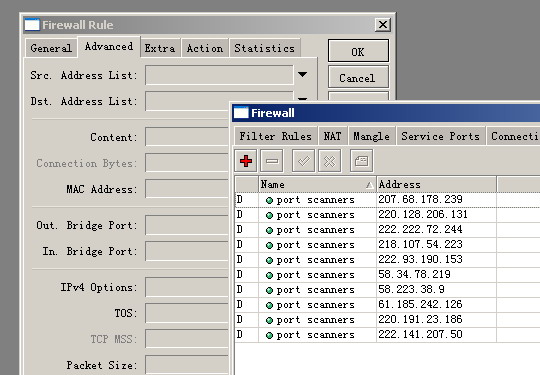Image resolution: width=540 pixels, height=375 pixels.
Task: Select address 220.191.23.186
Action: 420,320
